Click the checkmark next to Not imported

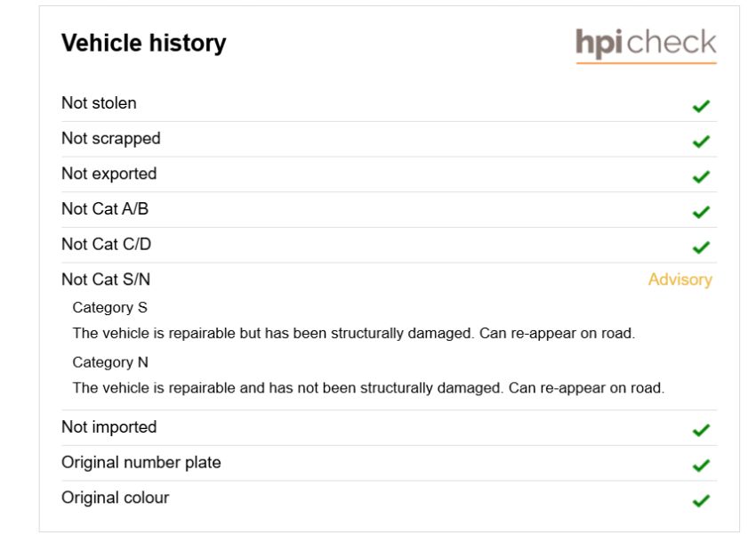coord(701,429)
